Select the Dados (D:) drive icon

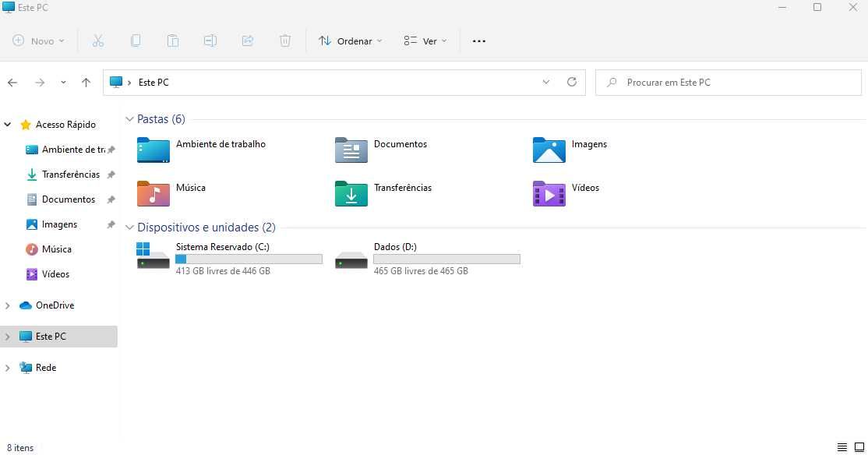(x=351, y=260)
